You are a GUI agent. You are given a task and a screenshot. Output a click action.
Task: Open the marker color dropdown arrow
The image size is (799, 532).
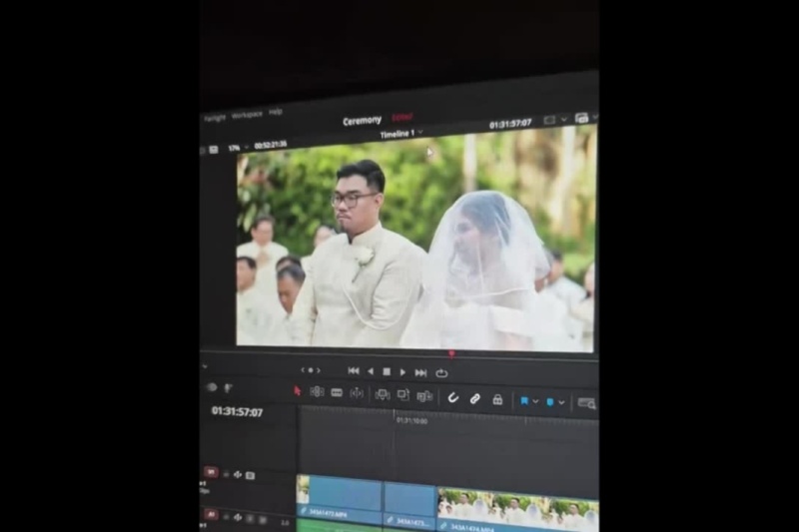(561, 402)
